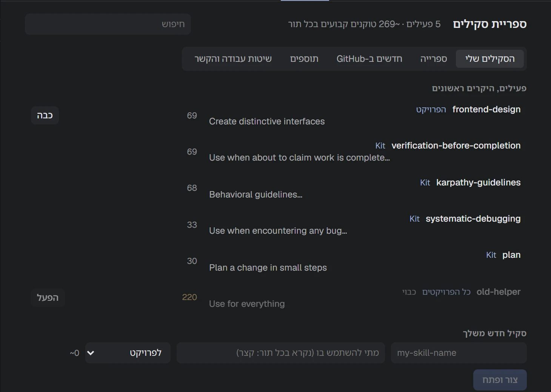This screenshot has width=551, height=392.
Task: Open the שיטות עבודה והקשר tab
Action: click(233, 59)
